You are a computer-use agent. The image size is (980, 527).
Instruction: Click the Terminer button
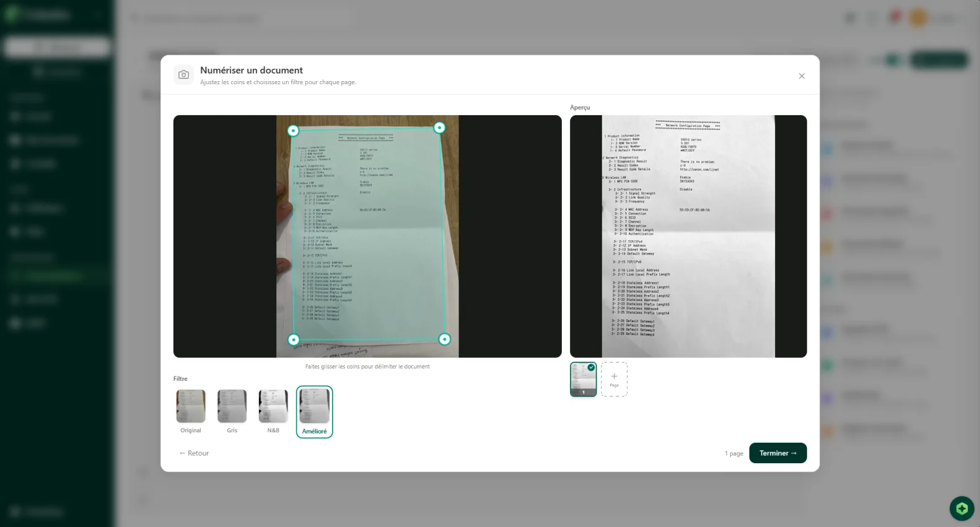(x=778, y=453)
